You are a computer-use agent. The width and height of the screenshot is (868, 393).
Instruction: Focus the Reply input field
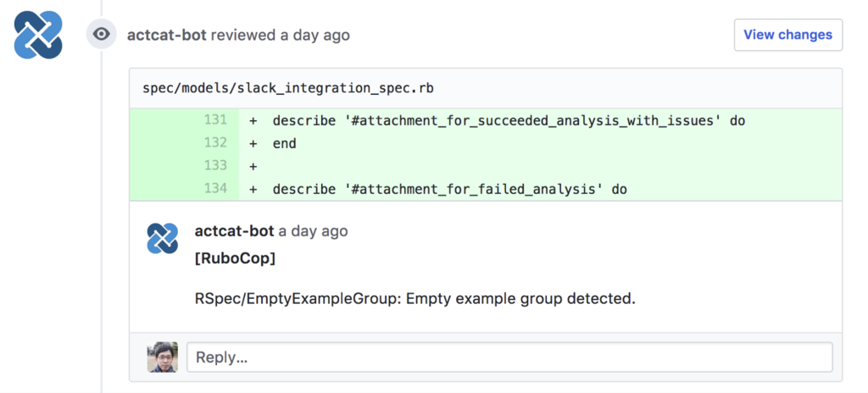click(509, 357)
